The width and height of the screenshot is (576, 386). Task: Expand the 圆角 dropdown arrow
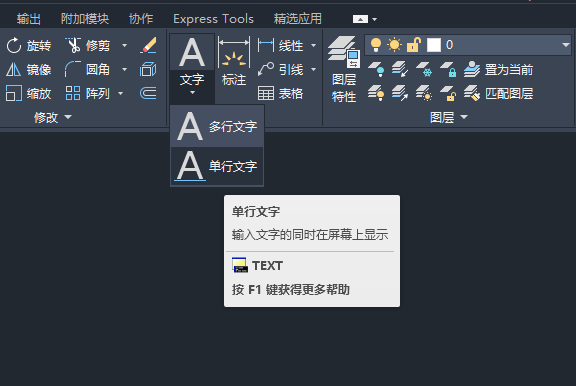[125, 69]
